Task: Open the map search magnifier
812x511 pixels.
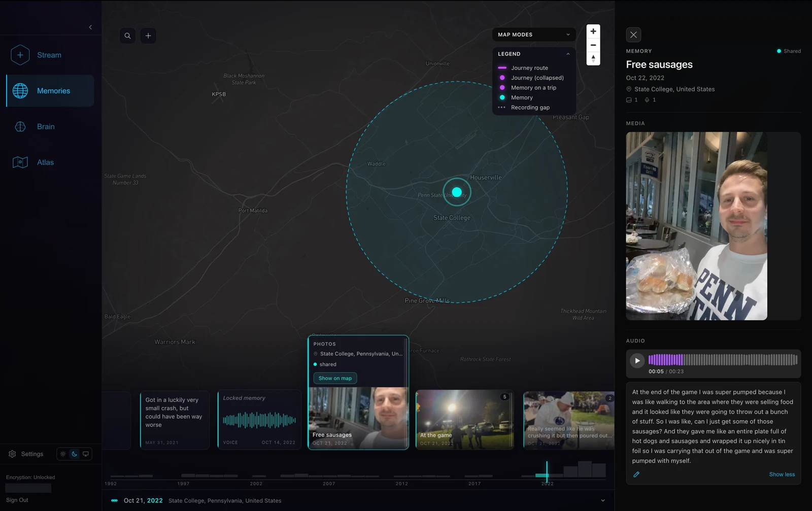Action: [128, 36]
